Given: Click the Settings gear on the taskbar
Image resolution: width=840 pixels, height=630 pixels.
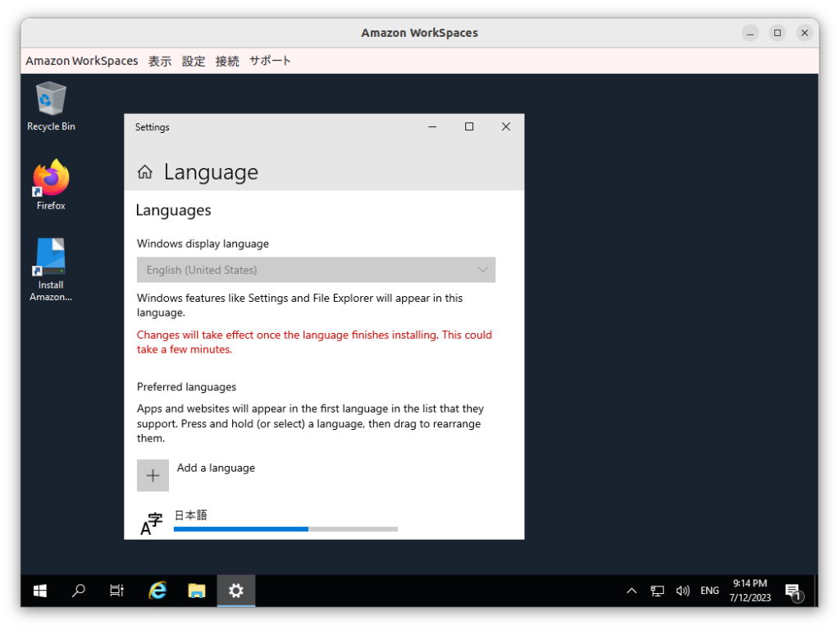Looking at the screenshot, I should point(235,590).
